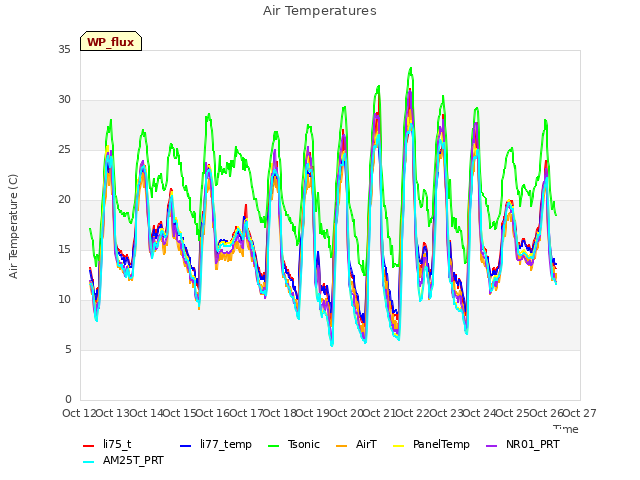The width and height of the screenshot is (640, 480).
Task: Toggle the Tsonic legend label
Action: pos(304,444)
